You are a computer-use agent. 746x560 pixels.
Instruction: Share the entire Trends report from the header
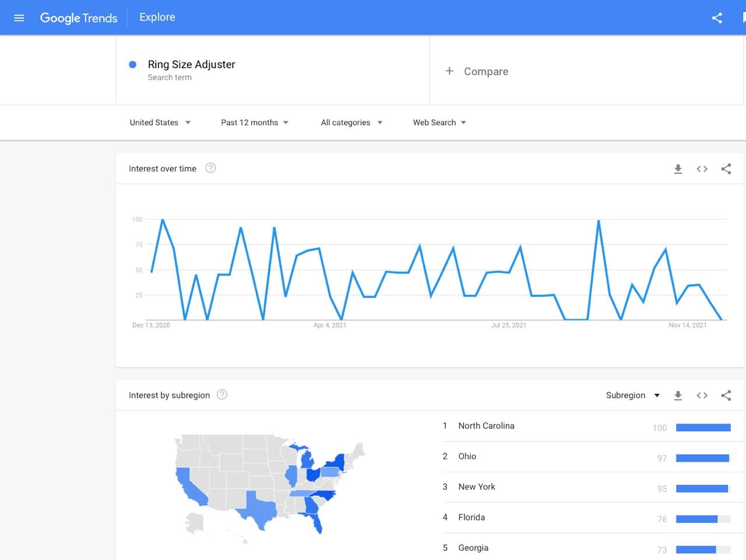point(716,17)
